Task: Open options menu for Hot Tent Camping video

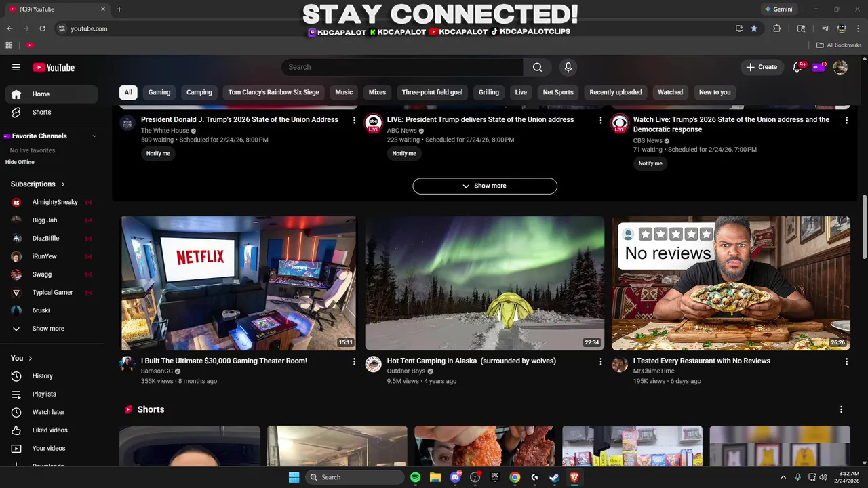Action: point(600,362)
